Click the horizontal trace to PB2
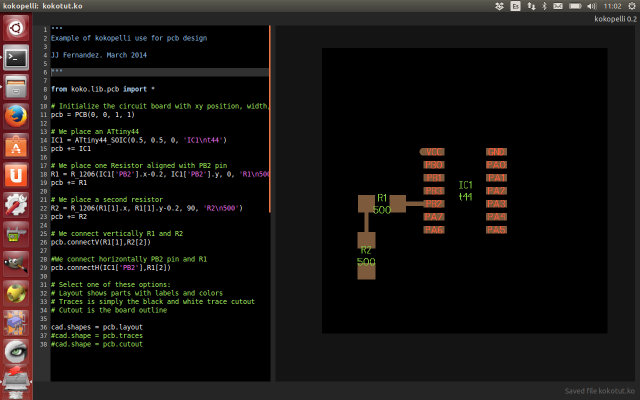Screen dimensions: 640x400 coord(415,204)
